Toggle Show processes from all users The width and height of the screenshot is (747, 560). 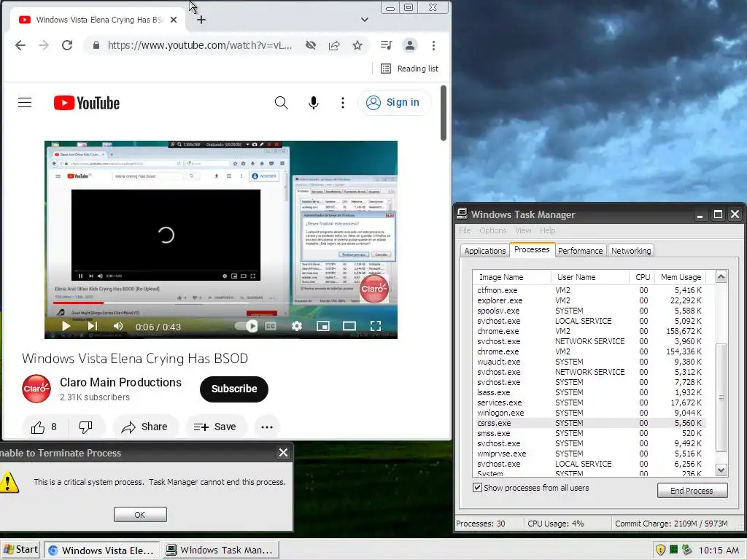point(477,488)
